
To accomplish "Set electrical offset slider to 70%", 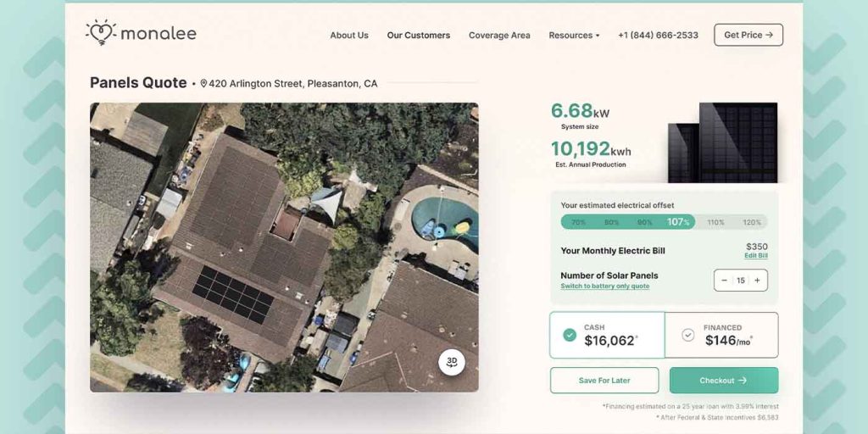I will tap(579, 222).
